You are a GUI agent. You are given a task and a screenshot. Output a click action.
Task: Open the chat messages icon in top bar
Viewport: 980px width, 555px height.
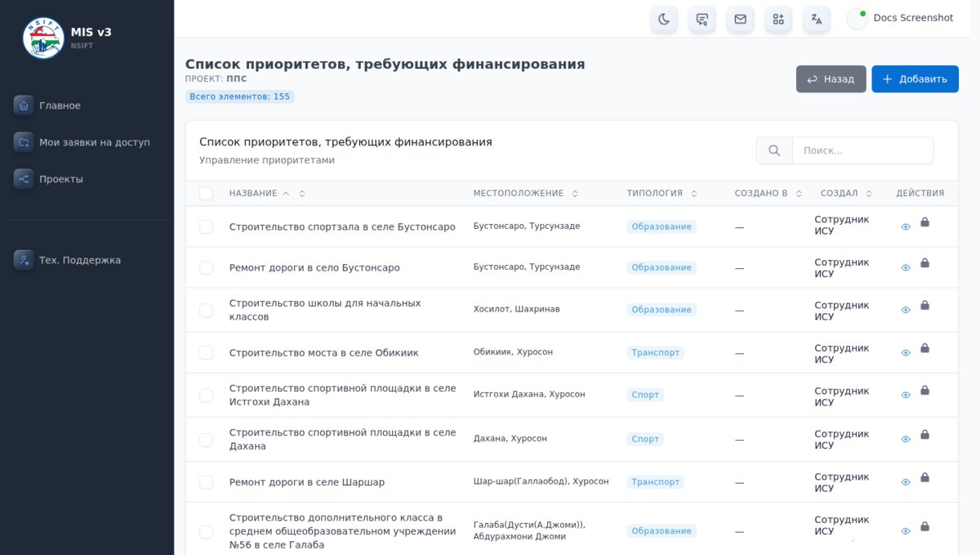(x=702, y=19)
